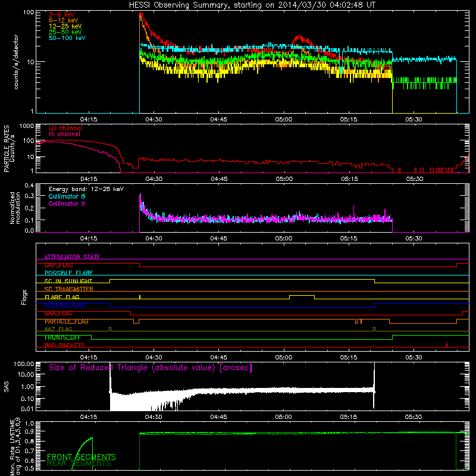Click the POSSIBLE_FLARE flag label
The width and height of the screenshot is (476, 476).
68,273
